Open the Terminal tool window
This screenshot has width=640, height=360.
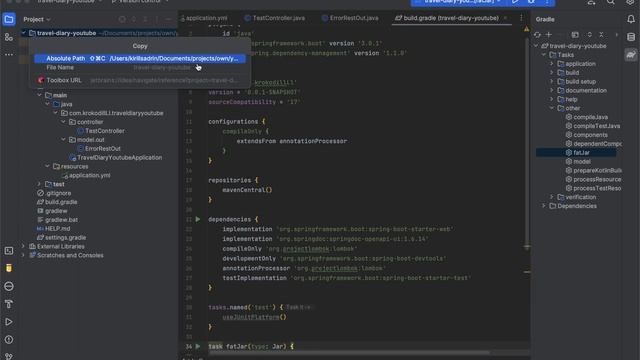pyautogui.click(x=9, y=251)
